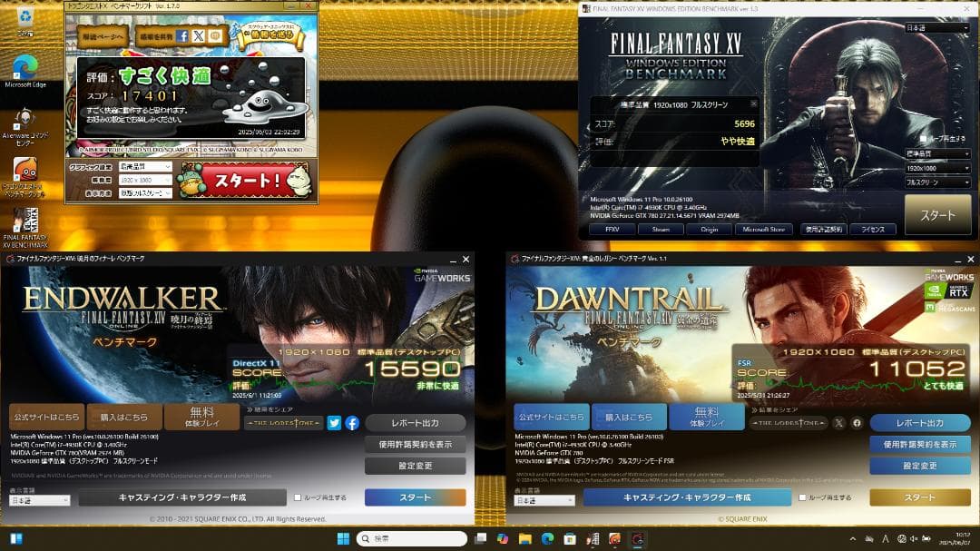The width and height of the screenshot is (980, 551).
Task: Click 使用許諾契約 button in FFXV benchmark
Action: (x=824, y=230)
